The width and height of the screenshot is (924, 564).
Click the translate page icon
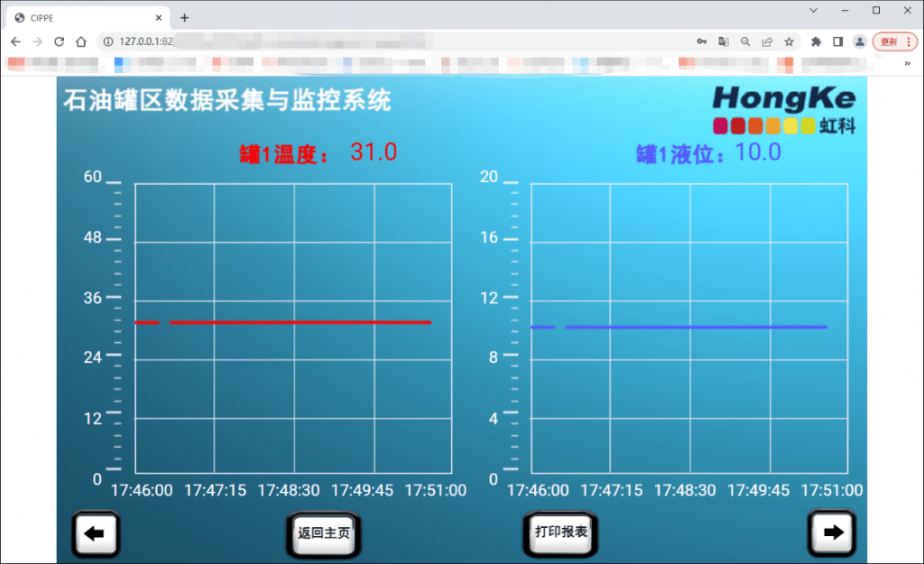[723, 42]
